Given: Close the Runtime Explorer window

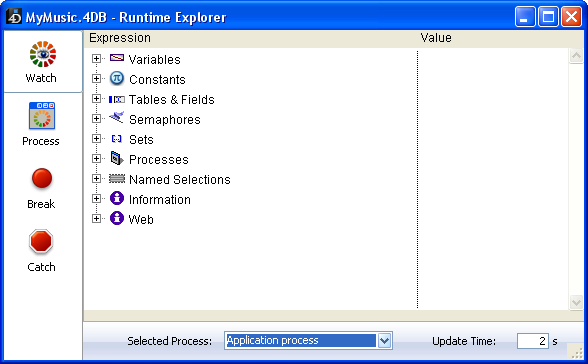Looking at the screenshot, I should (571, 17).
